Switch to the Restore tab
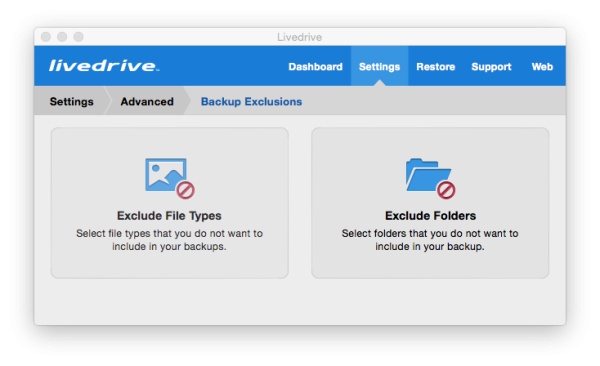The image size is (600, 366). [435, 67]
